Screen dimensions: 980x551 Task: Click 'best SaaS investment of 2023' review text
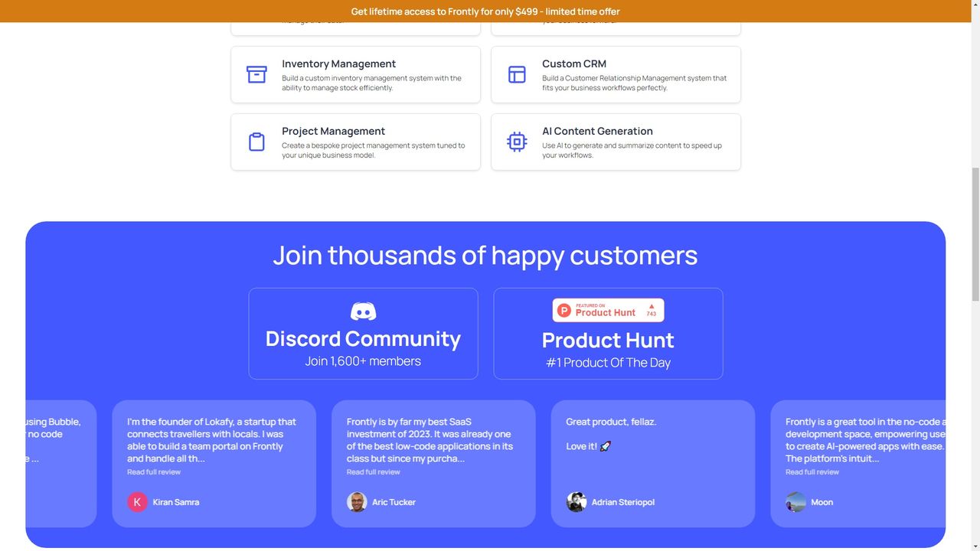coord(430,440)
